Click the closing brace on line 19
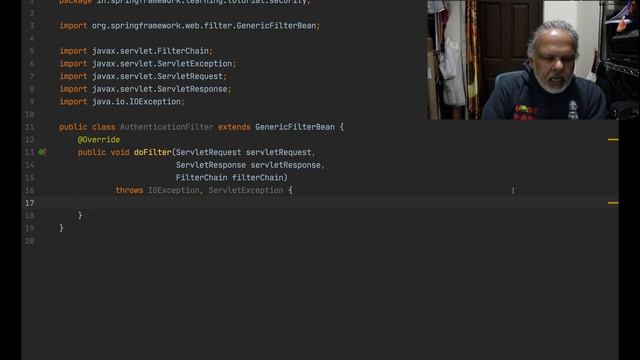This screenshot has height=360, width=640. click(61, 228)
